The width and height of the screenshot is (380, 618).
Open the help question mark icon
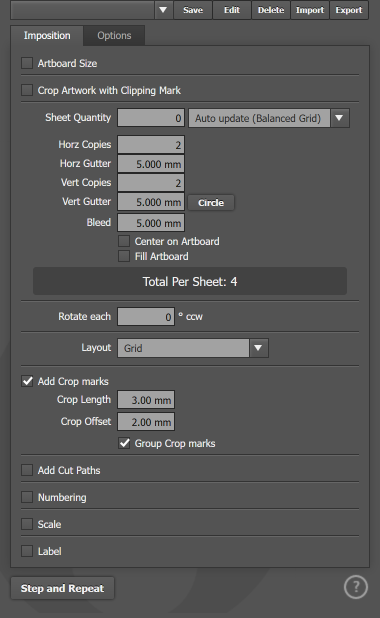[x=356, y=587]
